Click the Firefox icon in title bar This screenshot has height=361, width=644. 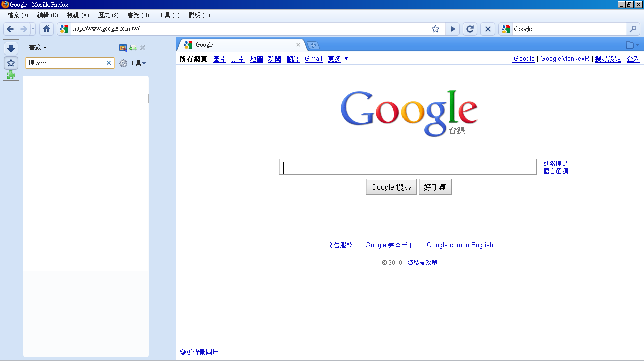click(5, 5)
